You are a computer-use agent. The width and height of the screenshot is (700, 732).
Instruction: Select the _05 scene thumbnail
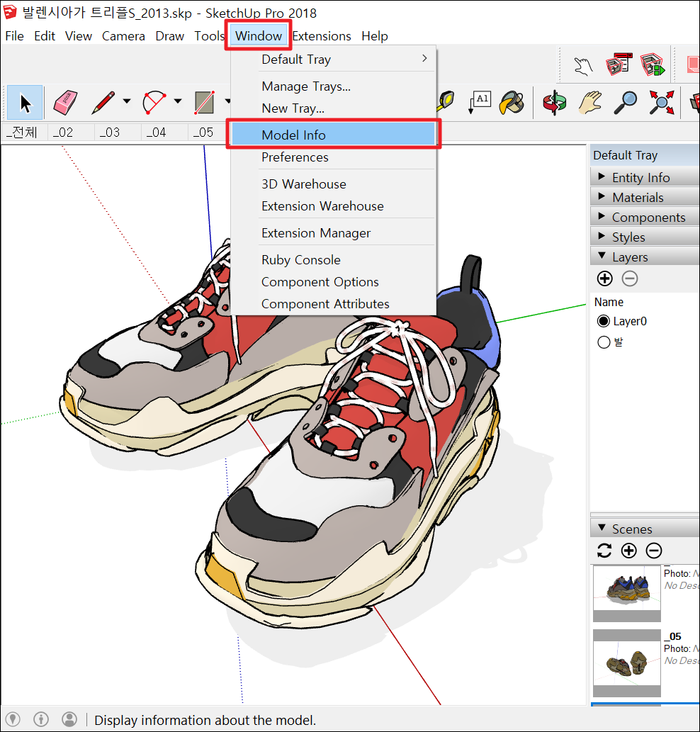coord(627,663)
